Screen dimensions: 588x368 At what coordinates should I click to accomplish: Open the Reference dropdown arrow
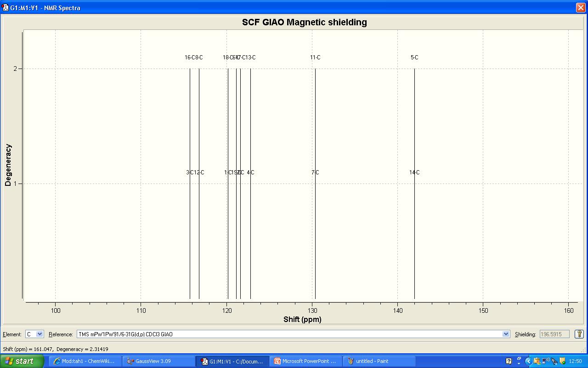point(506,334)
